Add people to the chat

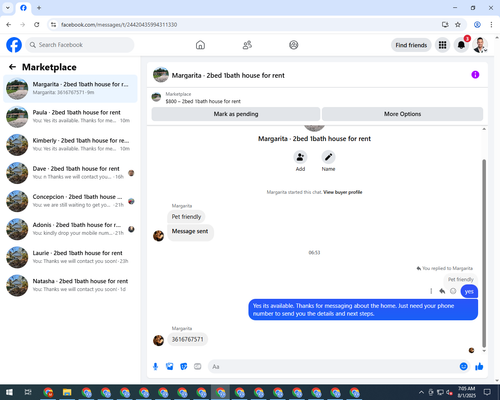(300, 157)
